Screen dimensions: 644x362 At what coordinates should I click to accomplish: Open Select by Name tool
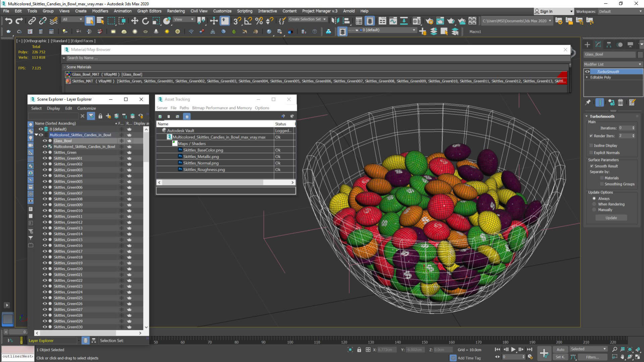click(x=100, y=21)
